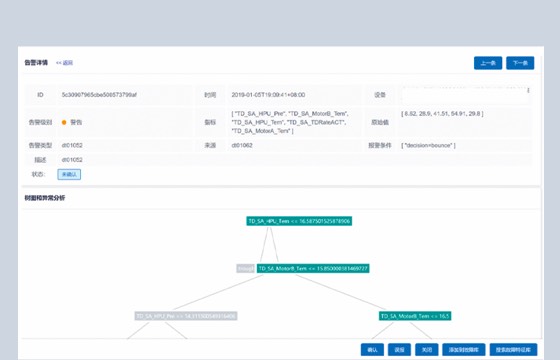
Task: Click the orange warning level dot
Action: (64, 122)
